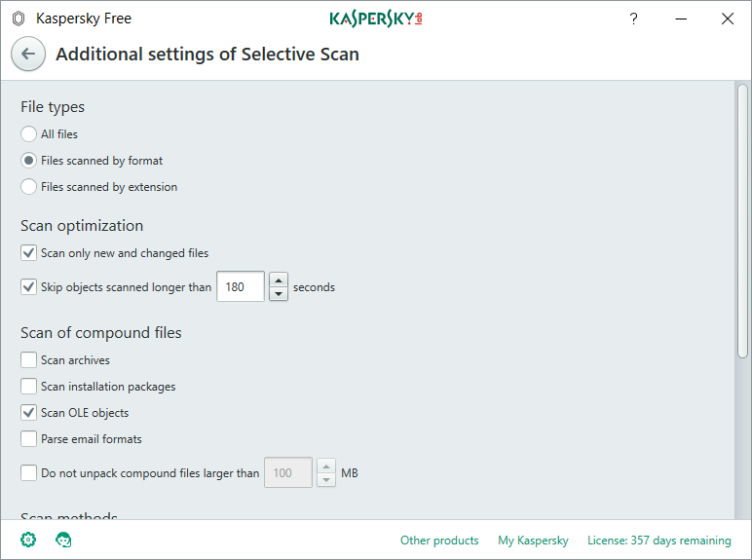Increase the skip seconds value with up arrow
The image size is (752, 560).
coord(279,280)
